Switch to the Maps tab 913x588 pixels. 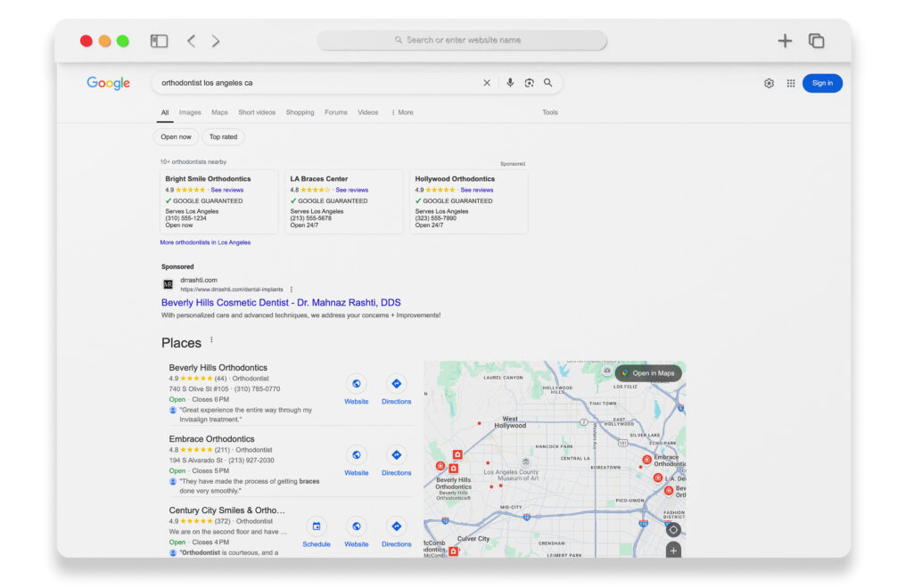click(x=219, y=113)
